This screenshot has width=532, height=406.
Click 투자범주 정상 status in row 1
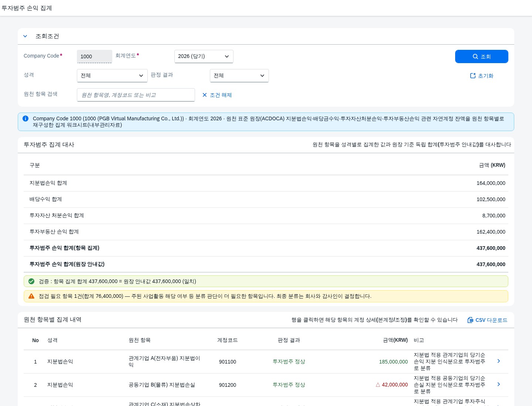click(x=289, y=362)
